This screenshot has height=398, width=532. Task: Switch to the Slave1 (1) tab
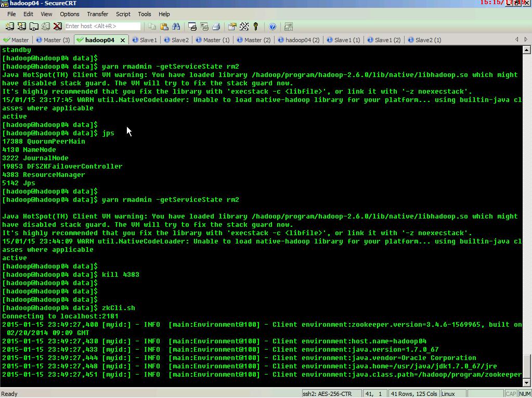[x=343, y=40]
